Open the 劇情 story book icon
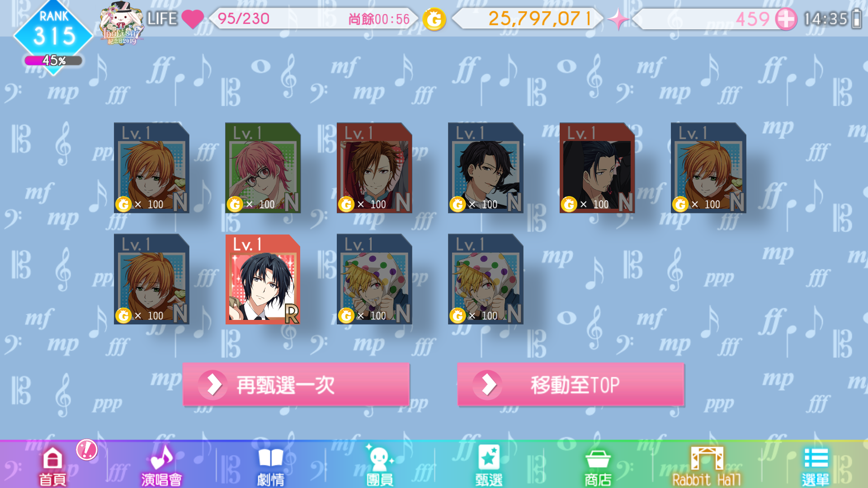Image resolution: width=868 pixels, height=488 pixels. (270, 466)
